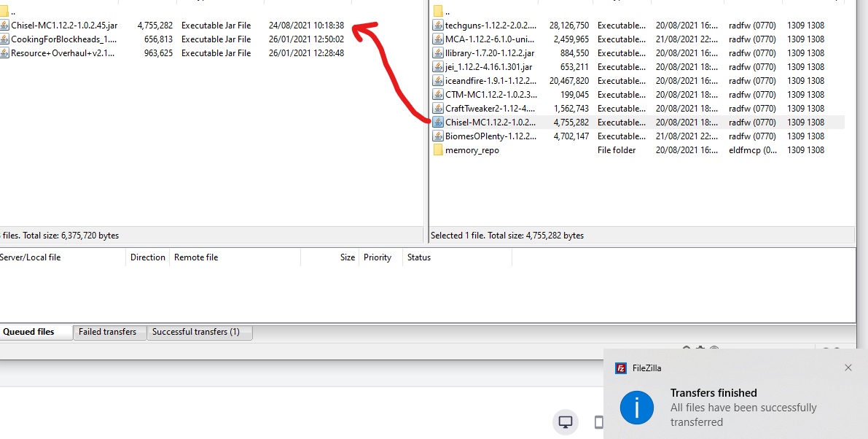Select remote file BiomesOPlenty-1.12.2
Image resolution: width=868 pixels, height=439 pixels.
click(x=490, y=136)
